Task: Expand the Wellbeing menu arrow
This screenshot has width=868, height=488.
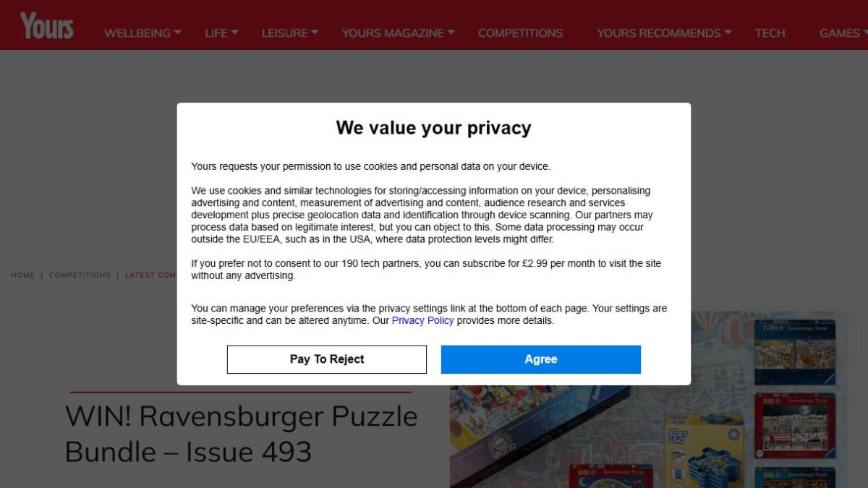Action: 178,33
